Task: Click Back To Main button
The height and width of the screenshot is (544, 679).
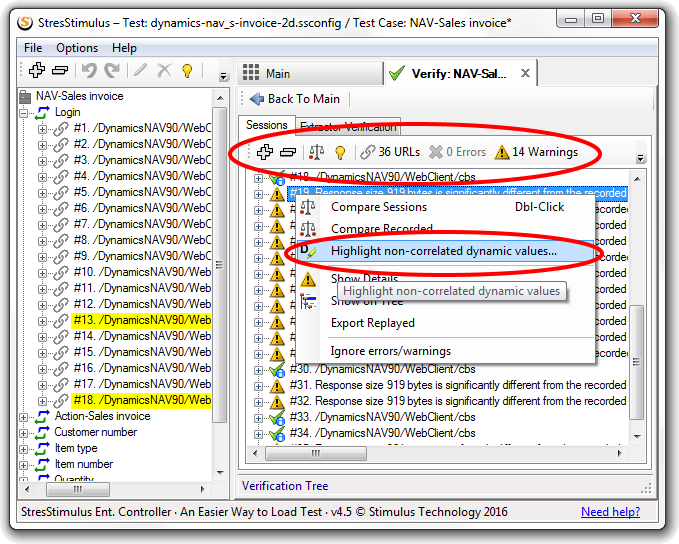Action: pos(295,99)
